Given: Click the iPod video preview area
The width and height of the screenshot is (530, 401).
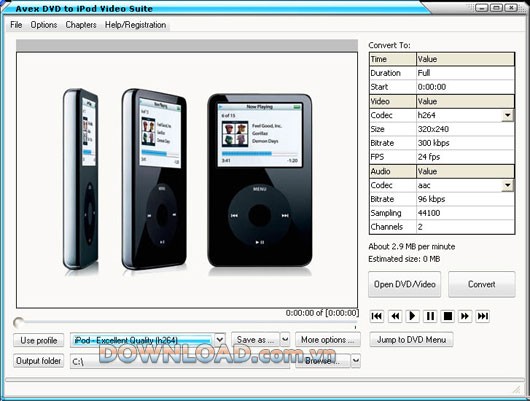Looking at the screenshot, I should coord(187,180).
